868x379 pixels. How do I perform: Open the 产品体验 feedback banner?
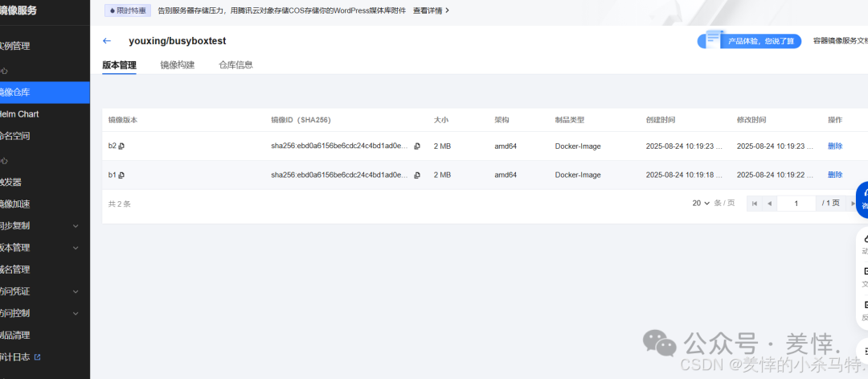coord(749,41)
